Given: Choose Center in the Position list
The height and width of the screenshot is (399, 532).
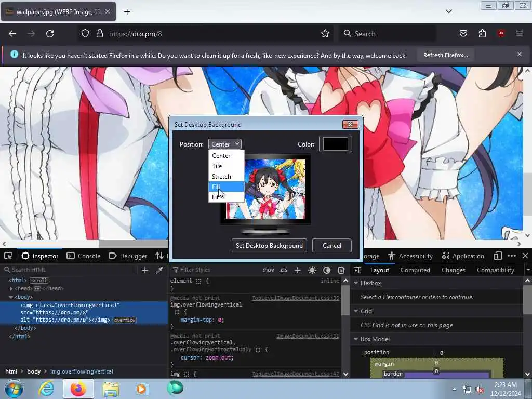Looking at the screenshot, I should [x=227, y=156].
